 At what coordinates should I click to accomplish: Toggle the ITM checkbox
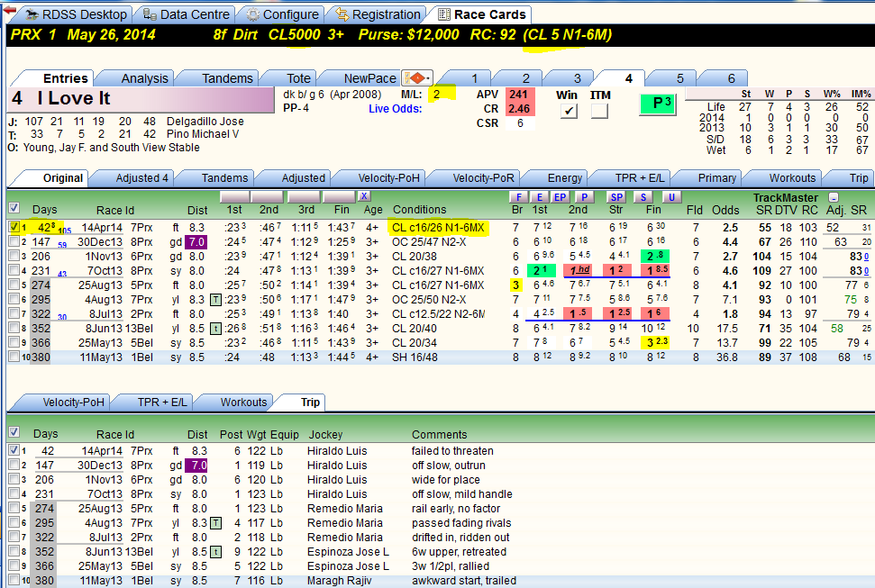599,111
